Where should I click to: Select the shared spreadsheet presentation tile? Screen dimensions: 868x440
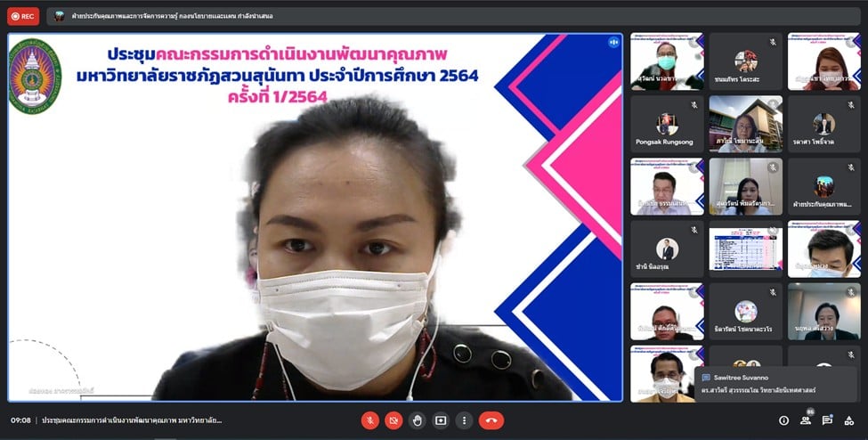click(x=745, y=249)
